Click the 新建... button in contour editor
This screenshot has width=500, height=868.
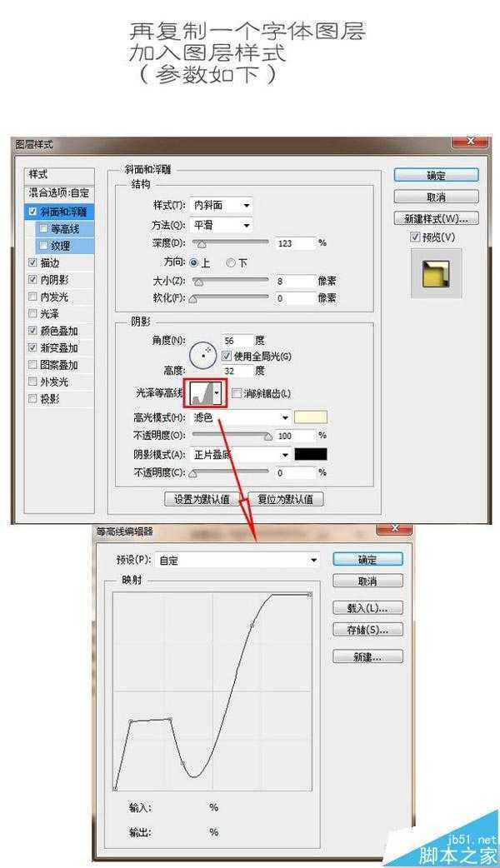(x=367, y=657)
